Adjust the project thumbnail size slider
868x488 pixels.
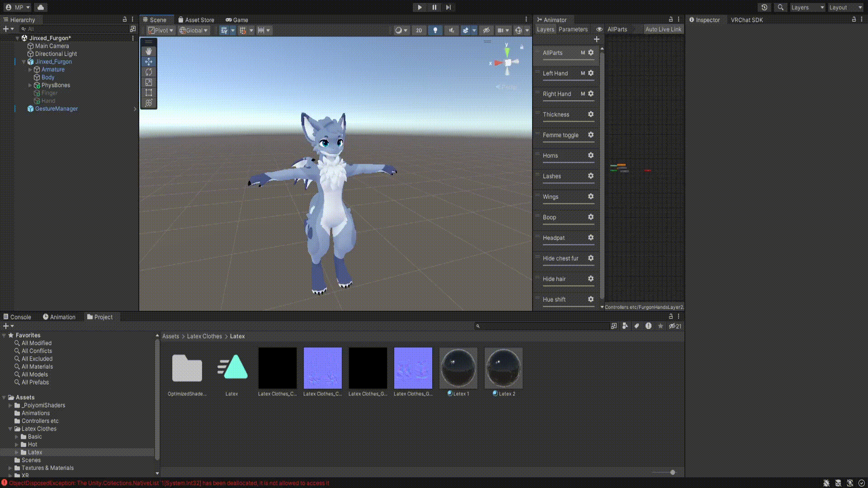672,472
